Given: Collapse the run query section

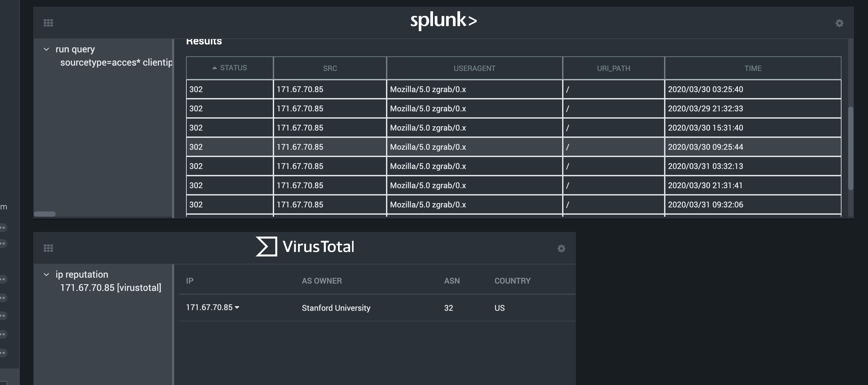Looking at the screenshot, I should pyautogui.click(x=46, y=49).
